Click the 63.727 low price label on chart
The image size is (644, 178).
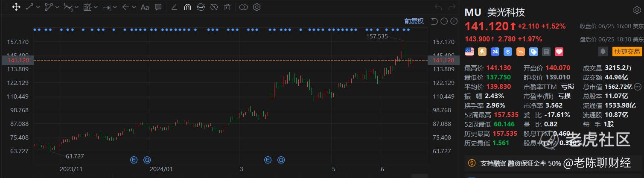75,157
